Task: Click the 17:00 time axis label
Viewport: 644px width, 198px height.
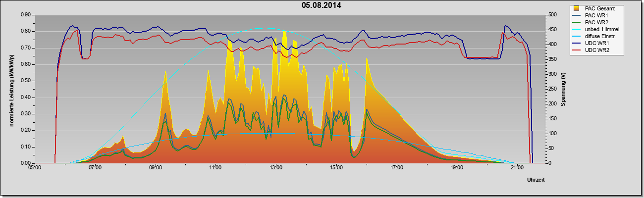Action: (396, 168)
